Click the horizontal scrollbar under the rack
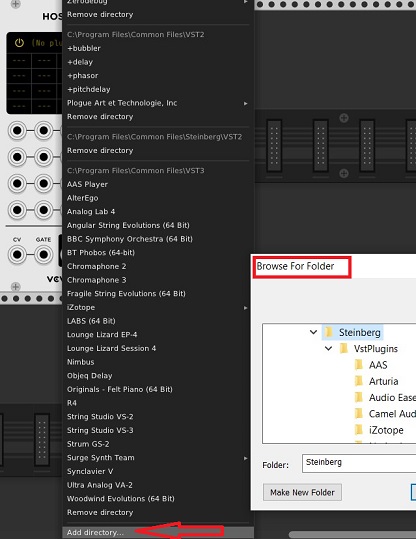Image resolution: width=416 pixels, height=539 pixels. pos(352,535)
